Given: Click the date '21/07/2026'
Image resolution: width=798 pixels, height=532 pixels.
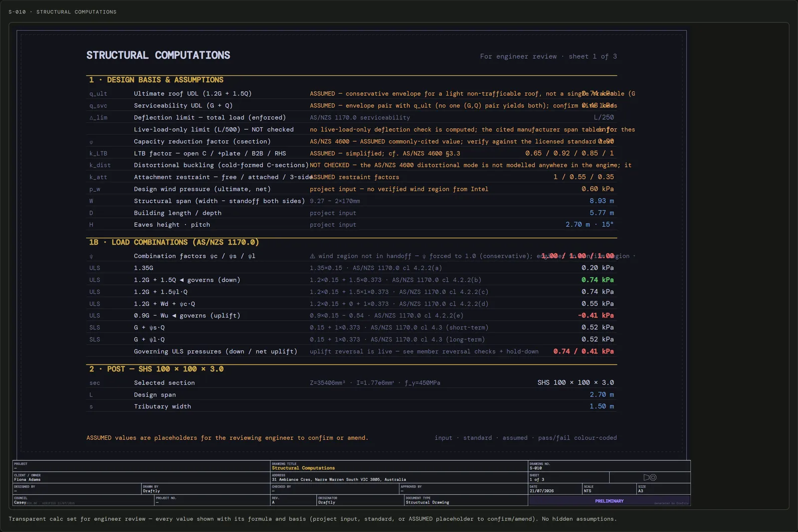Looking at the screenshot, I should click(541, 491).
